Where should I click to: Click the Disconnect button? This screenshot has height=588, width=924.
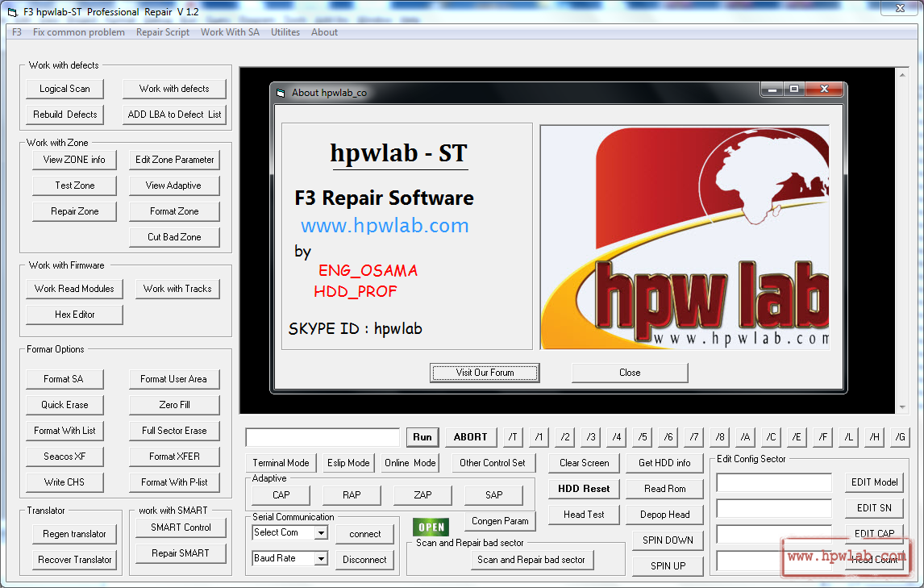(x=364, y=560)
